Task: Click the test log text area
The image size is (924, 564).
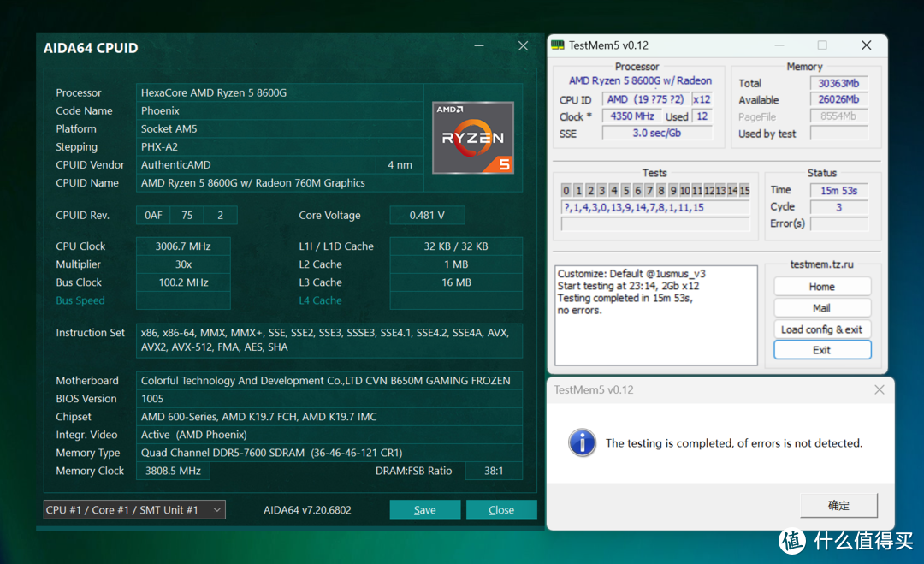Action: coord(656,315)
